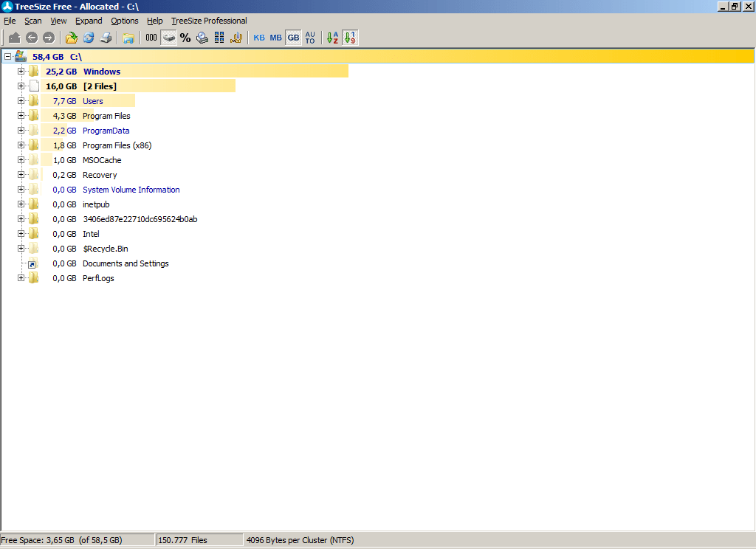Click the Intel folder icon
The height and width of the screenshot is (549, 756).
34,233
